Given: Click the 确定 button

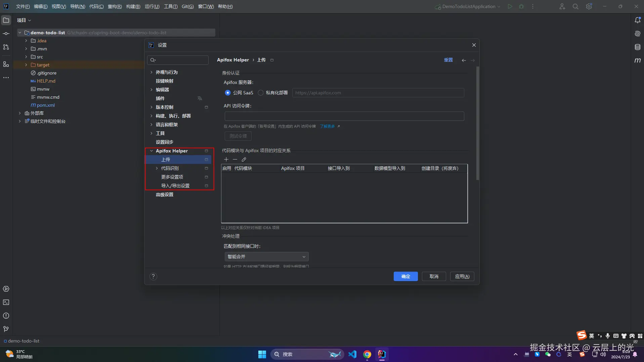Looking at the screenshot, I should (406, 276).
